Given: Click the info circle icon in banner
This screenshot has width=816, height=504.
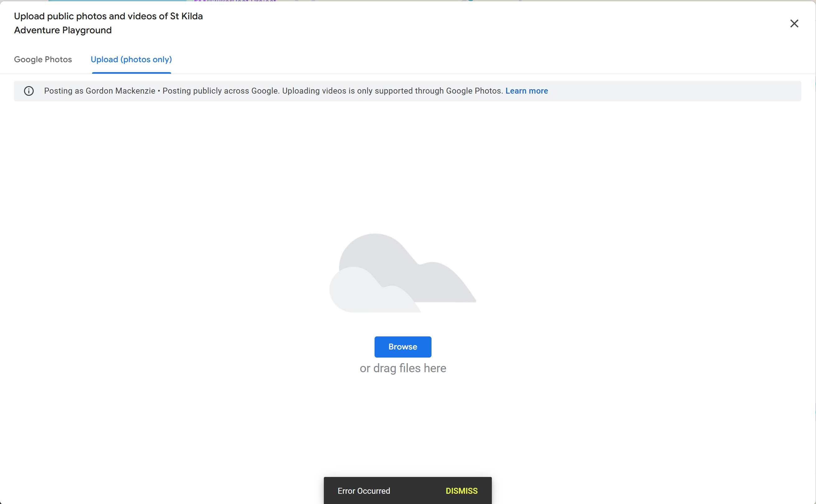Looking at the screenshot, I should tap(29, 91).
